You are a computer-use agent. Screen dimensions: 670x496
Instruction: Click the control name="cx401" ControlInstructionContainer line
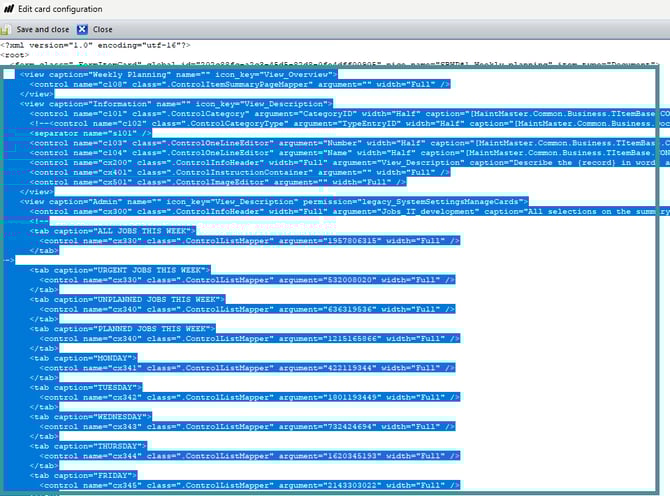click(240, 173)
